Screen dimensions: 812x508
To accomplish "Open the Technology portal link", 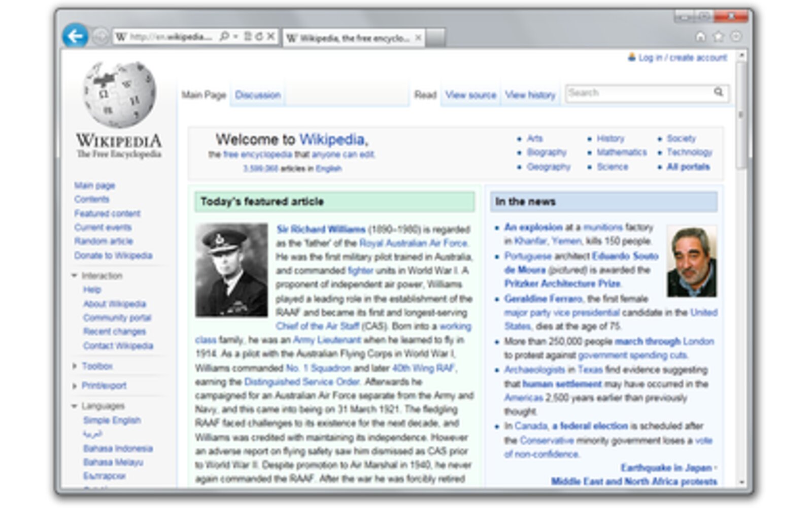I will pyautogui.click(x=690, y=152).
